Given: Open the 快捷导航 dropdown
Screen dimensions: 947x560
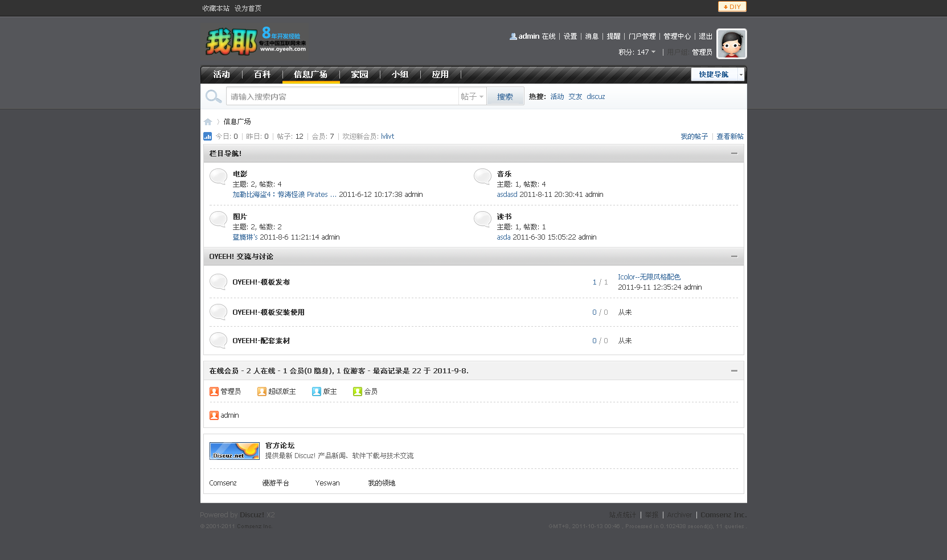Looking at the screenshot, I should 718,75.
